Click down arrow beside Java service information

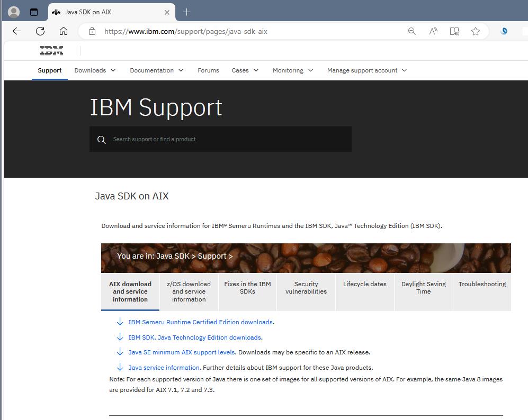[120, 367]
